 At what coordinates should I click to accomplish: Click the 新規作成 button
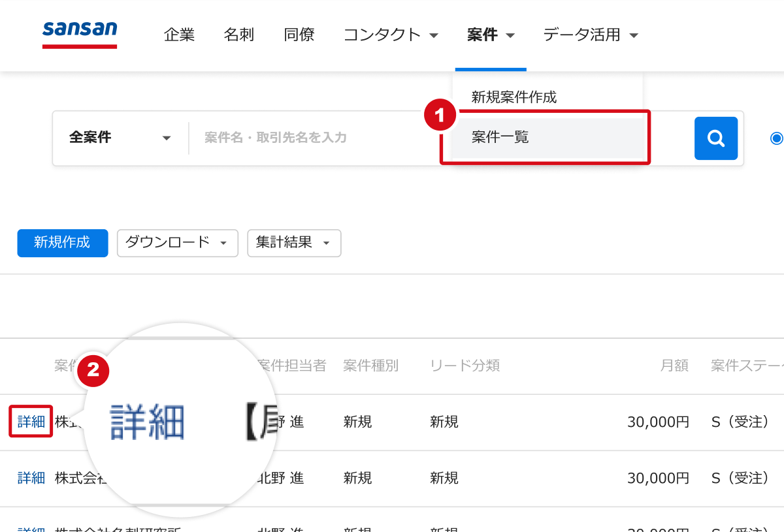click(x=63, y=243)
